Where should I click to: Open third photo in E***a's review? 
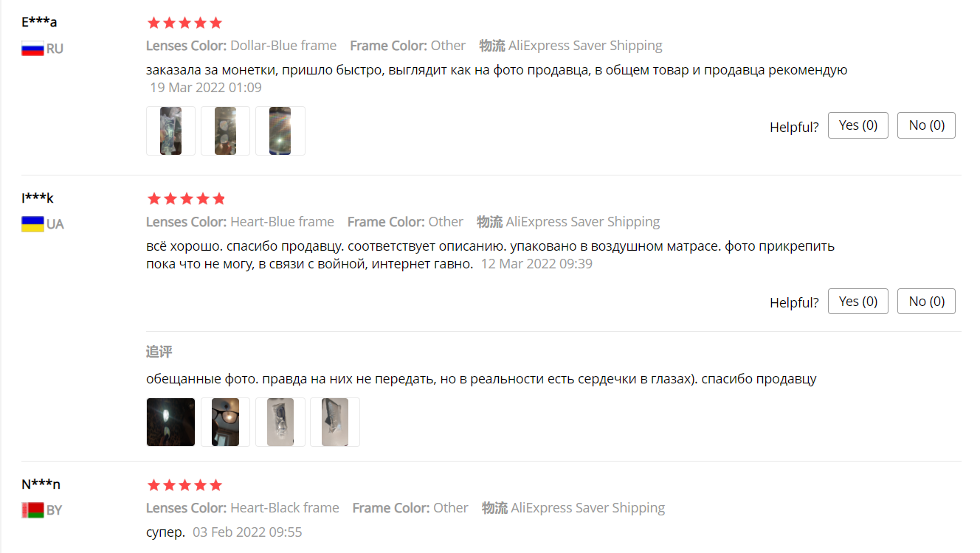[x=280, y=131]
